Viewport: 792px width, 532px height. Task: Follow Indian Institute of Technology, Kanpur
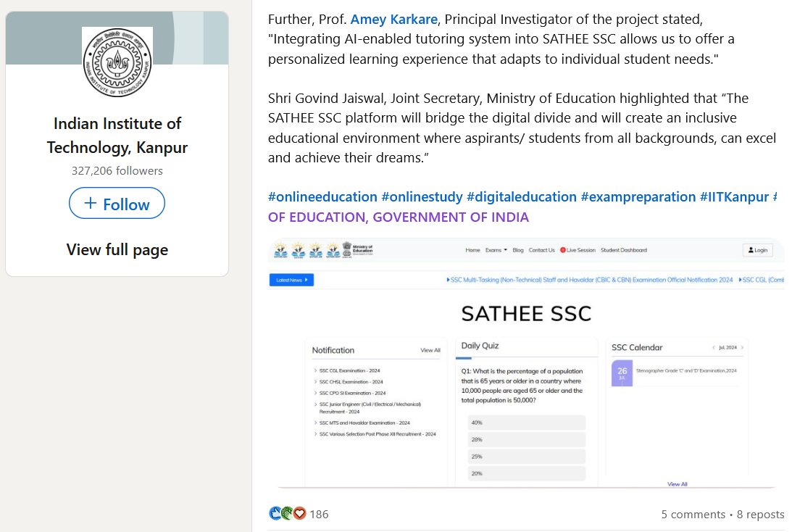click(117, 204)
